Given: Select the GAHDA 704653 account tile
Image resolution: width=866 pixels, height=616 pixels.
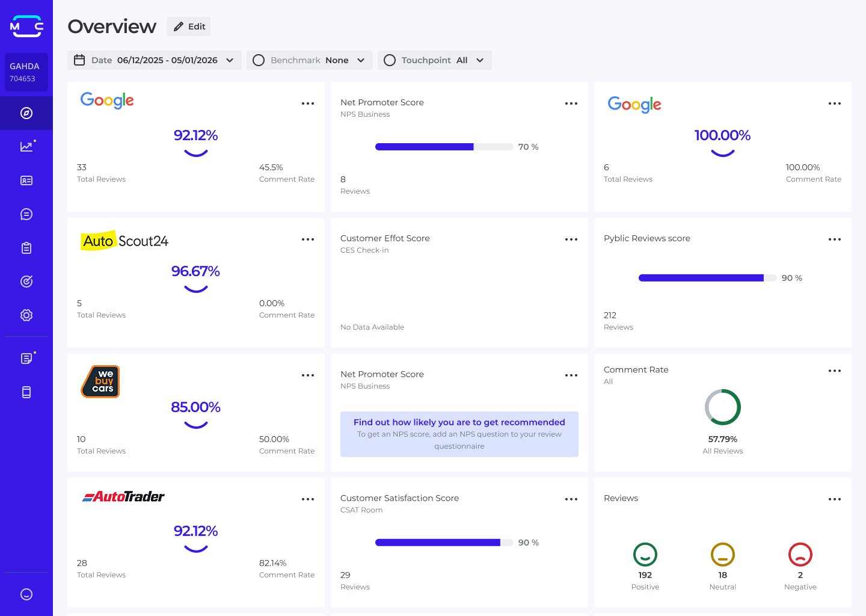Looking at the screenshot, I should [x=26, y=72].
